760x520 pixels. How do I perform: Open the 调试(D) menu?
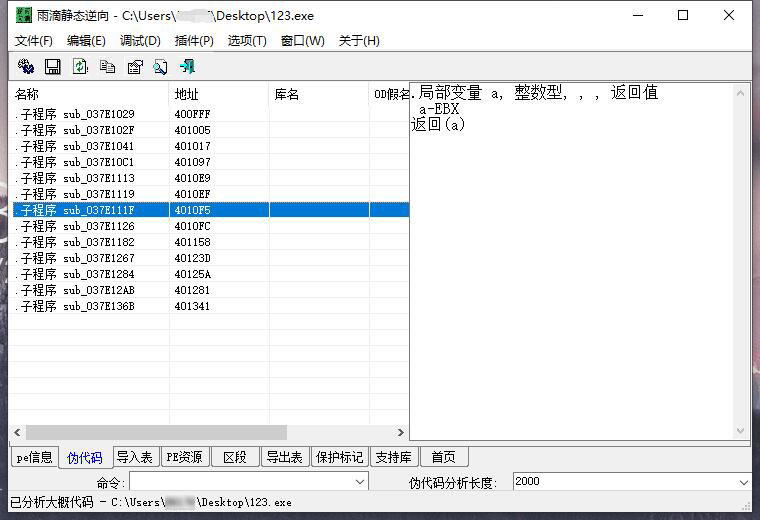pos(140,41)
